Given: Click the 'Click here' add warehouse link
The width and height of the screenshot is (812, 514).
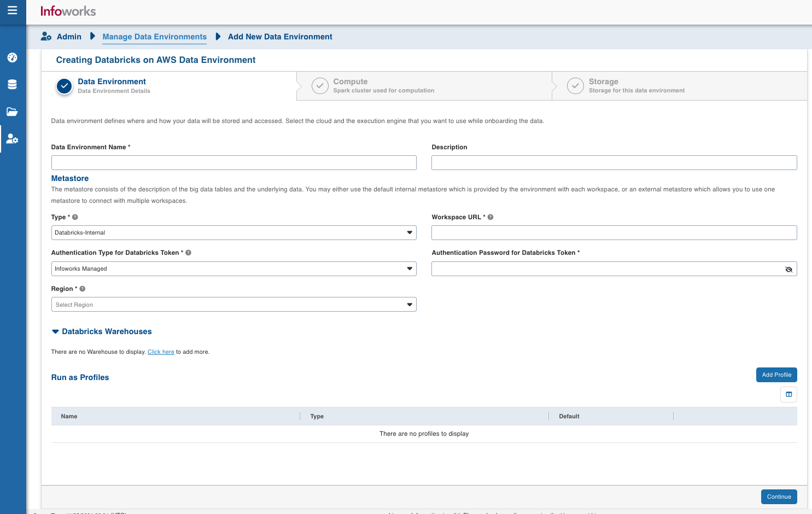Looking at the screenshot, I should click(x=161, y=352).
